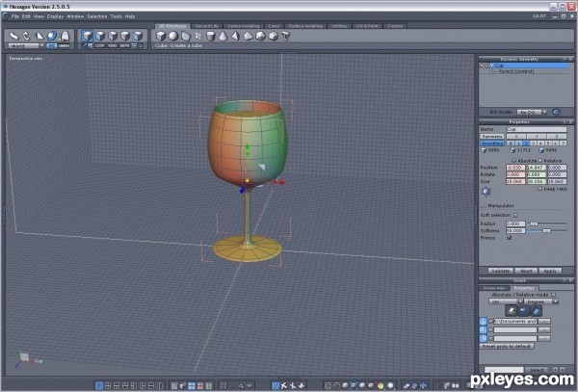Toggle the Freeze checkbox
The width and height of the screenshot is (578, 392).
509,238
